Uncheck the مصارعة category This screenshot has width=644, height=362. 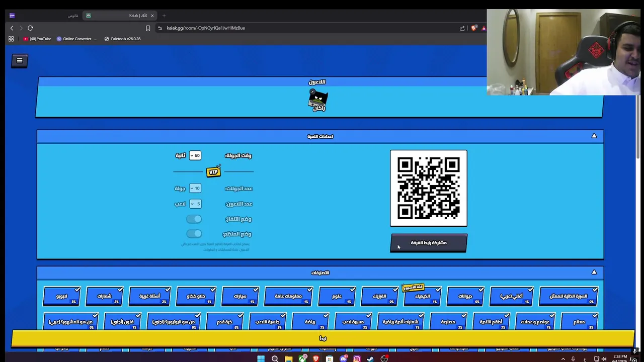pos(448,322)
